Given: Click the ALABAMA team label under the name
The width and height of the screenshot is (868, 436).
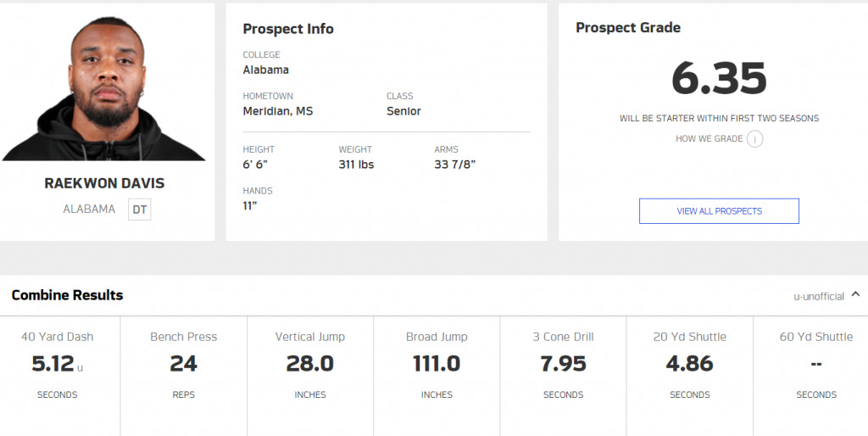Looking at the screenshot, I should (x=89, y=210).
